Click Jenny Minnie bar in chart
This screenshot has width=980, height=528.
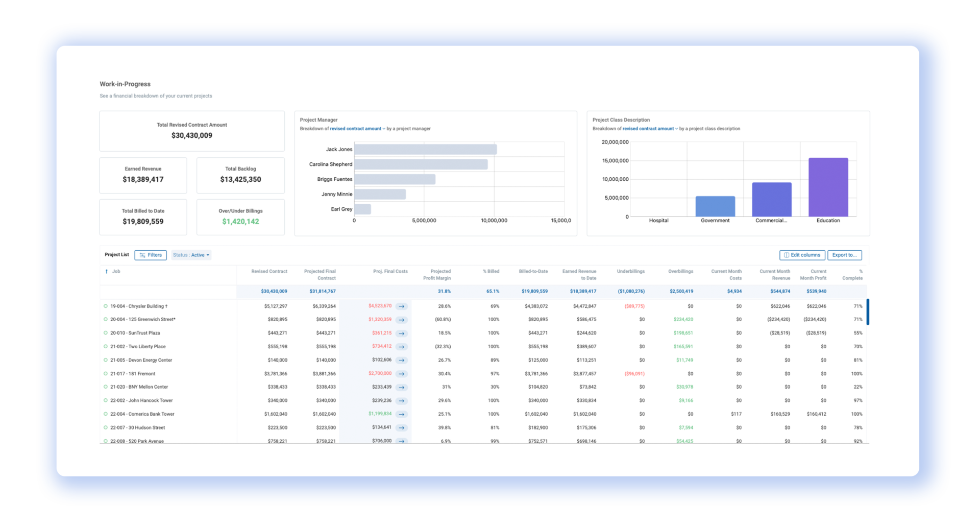[380, 194]
